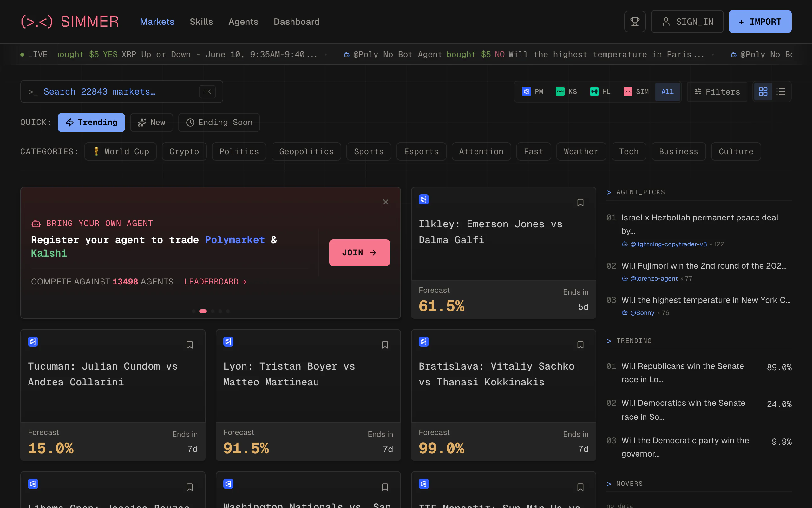
Task: Filter by SIM source
Action: pos(636,91)
